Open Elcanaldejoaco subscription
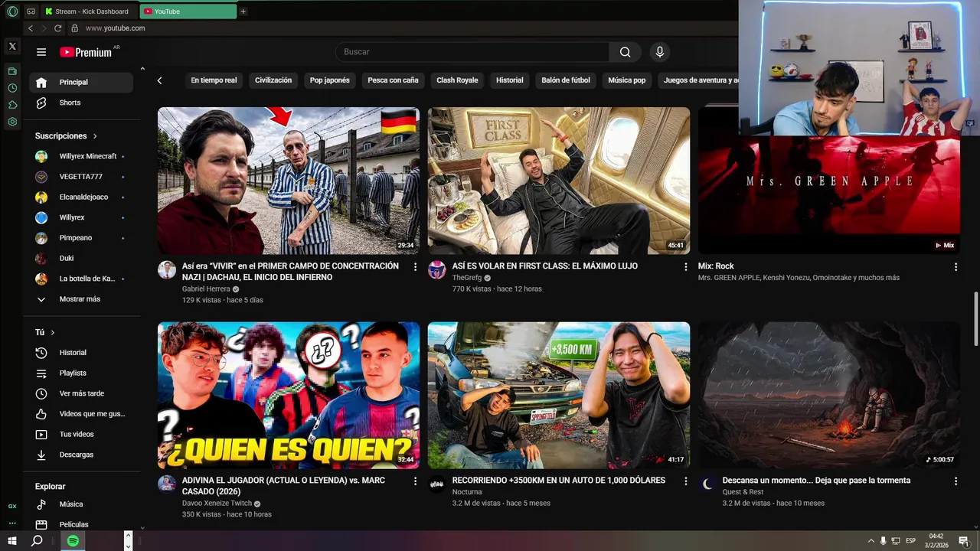The height and width of the screenshot is (551, 980). pyautogui.click(x=81, y=197)
